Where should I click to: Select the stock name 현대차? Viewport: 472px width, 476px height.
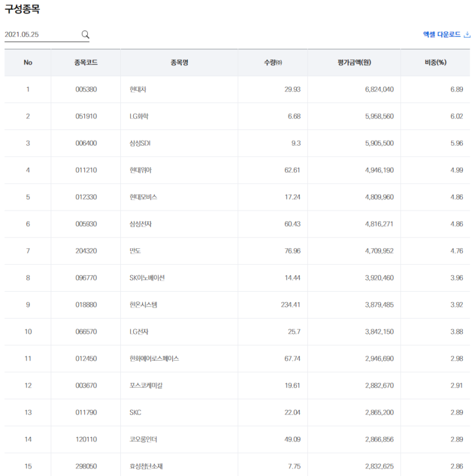click(x=137, y=89)
